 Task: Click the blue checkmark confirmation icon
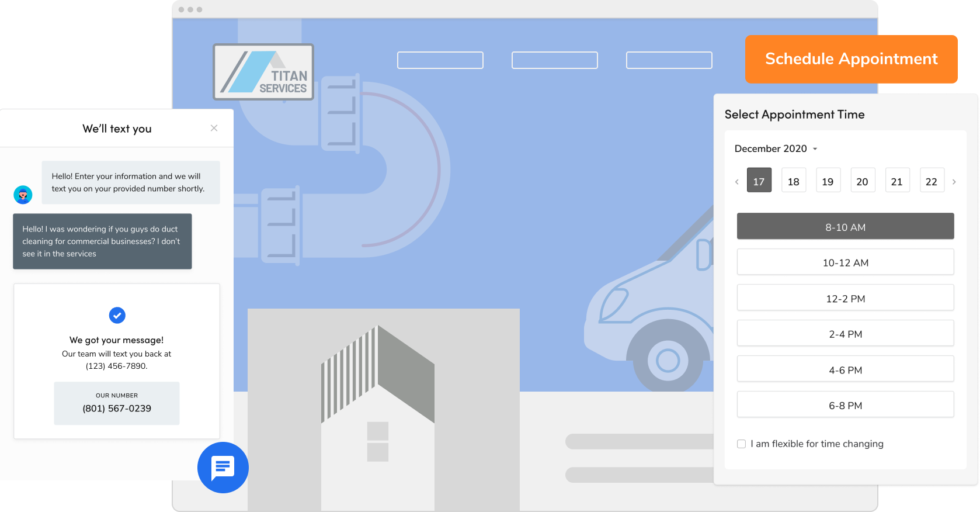[x=117, y=316]
